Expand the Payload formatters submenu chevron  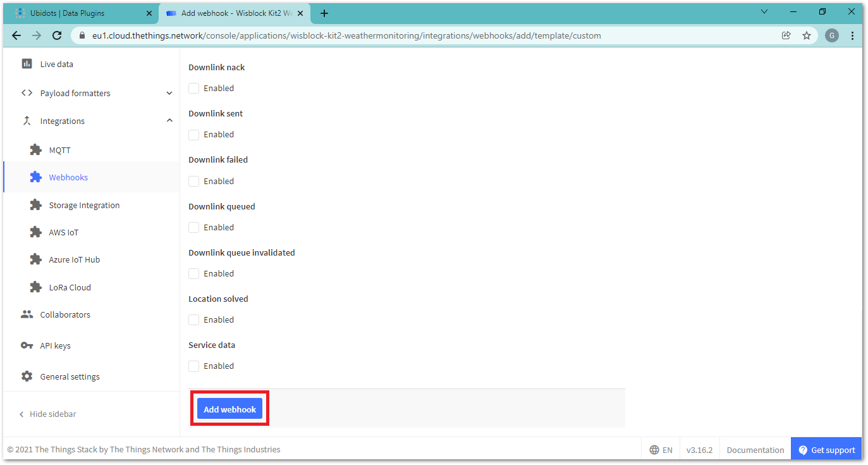(169, 93)
